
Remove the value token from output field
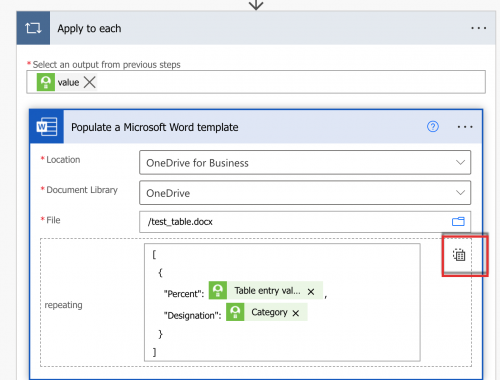(x=90, y=82)
